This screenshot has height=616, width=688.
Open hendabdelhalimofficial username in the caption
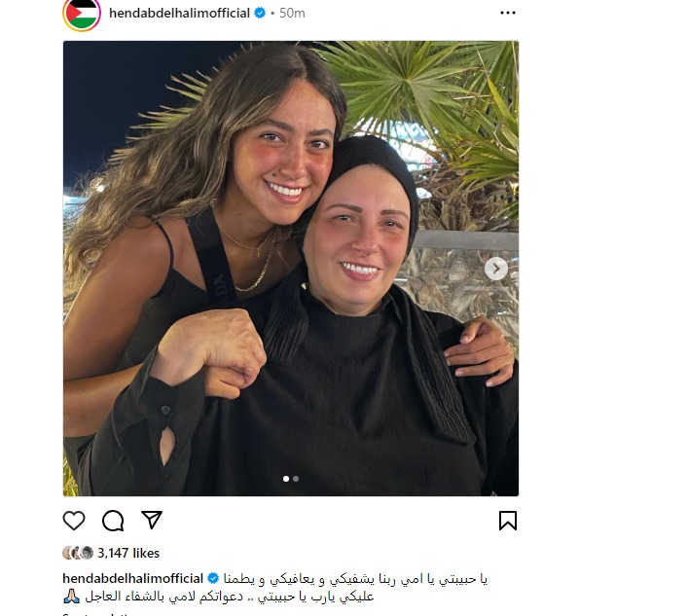click(x=133, y=578)
